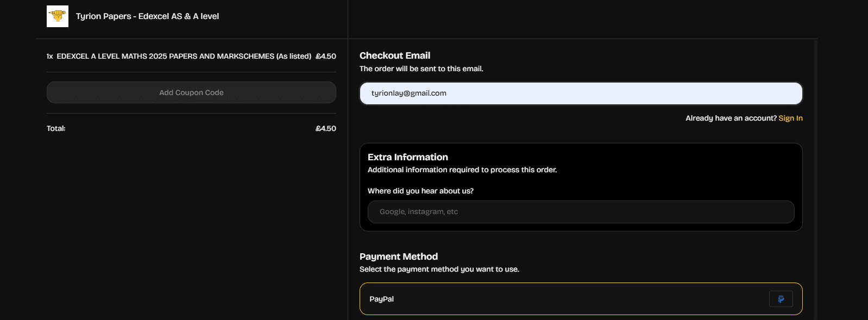The image size is (868, 320).
Task: Click the Payment Method heading
Action: (398, 256)
